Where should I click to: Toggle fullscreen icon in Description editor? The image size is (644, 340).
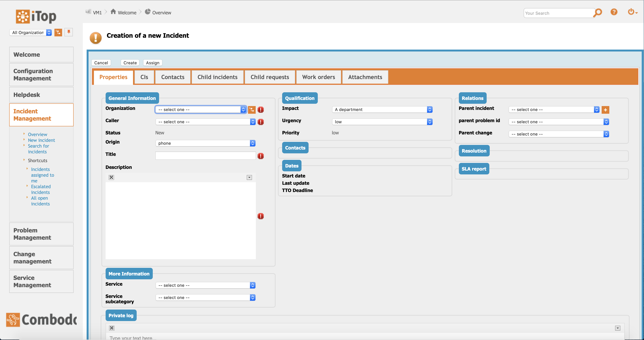tap(111, 177)
